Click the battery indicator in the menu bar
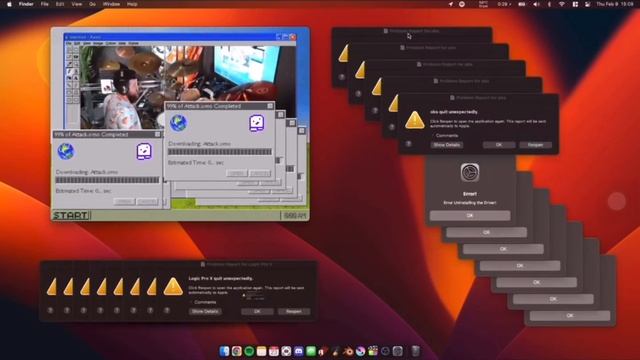 tap(522, 4)
